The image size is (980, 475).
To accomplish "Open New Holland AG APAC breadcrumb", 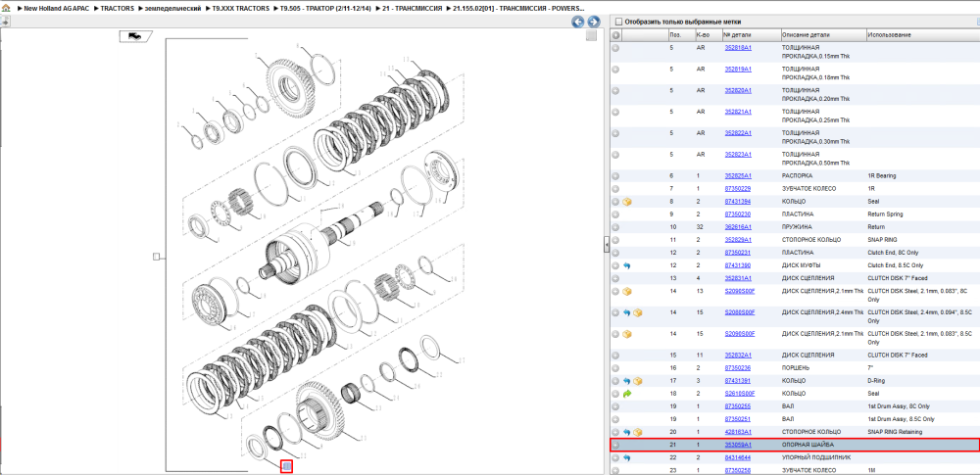I will pyautogui.click(x=54, y=10).
